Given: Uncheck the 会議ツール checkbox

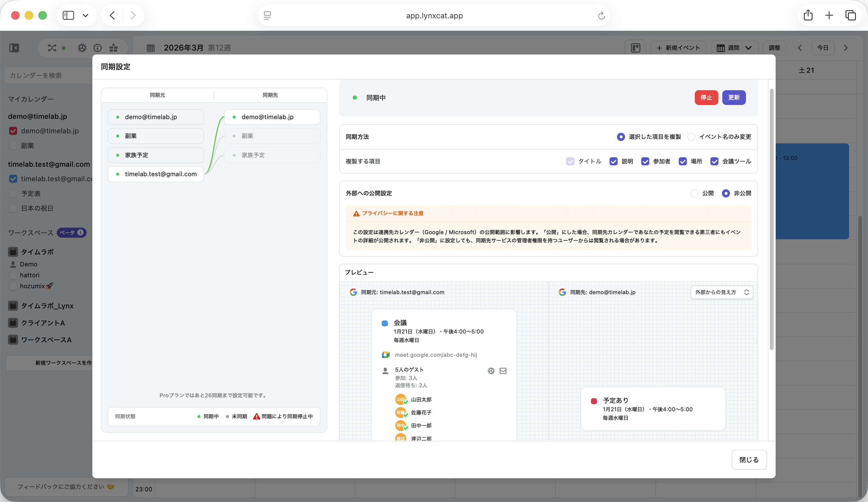Looking at the screenshot, I should 714,161.
